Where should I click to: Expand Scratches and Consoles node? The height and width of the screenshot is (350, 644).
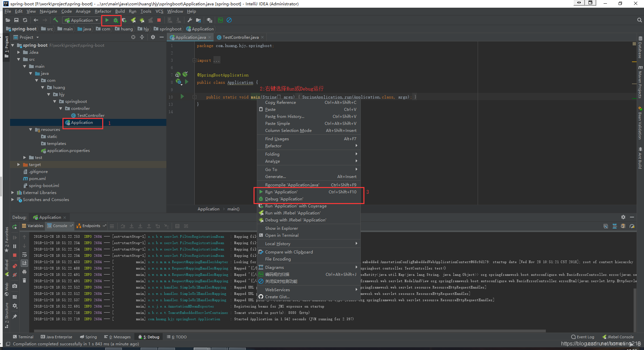[x=13, y=200]
